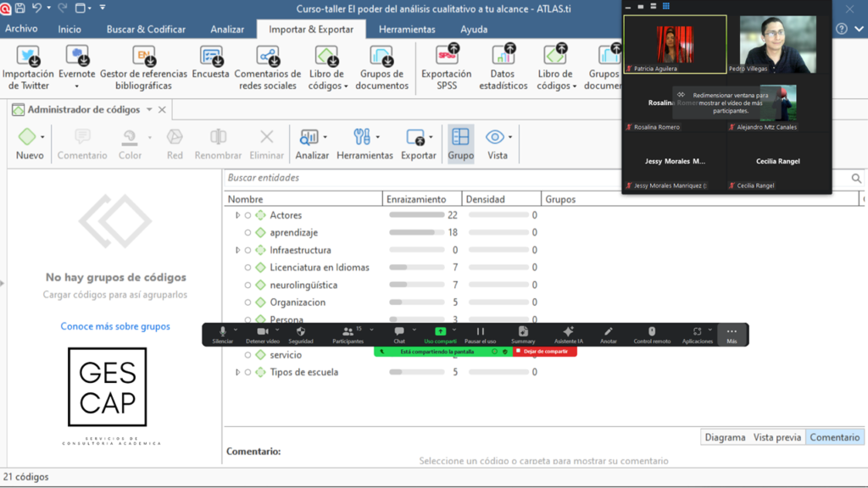Open Seguridad in Zoom toolbar
The height and width of the screenshot is (488, 868).
301,334
